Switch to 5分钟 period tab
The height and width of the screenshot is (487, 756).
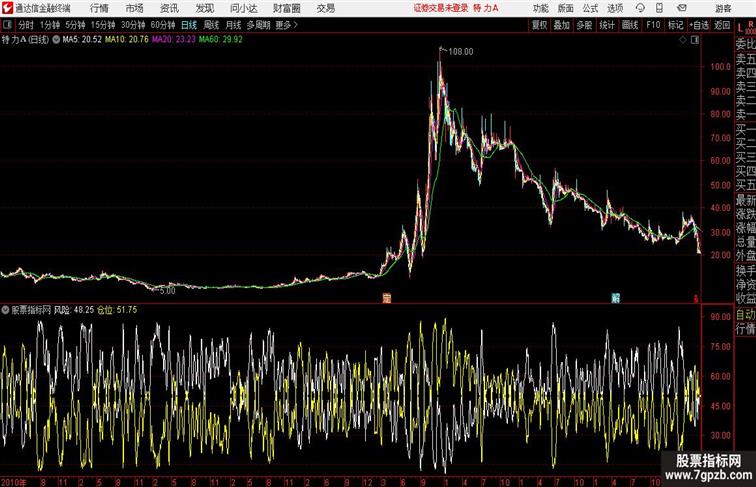point(75,25)
